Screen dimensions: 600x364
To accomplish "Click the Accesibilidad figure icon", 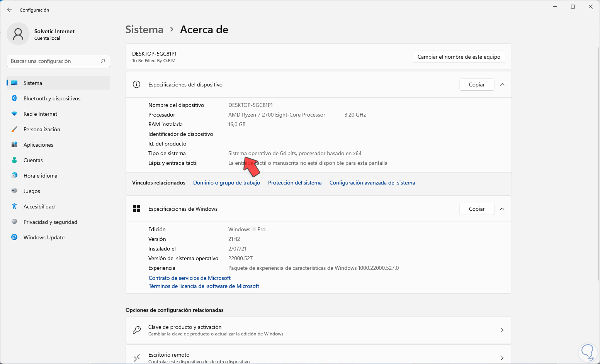I will pos(14,207).
